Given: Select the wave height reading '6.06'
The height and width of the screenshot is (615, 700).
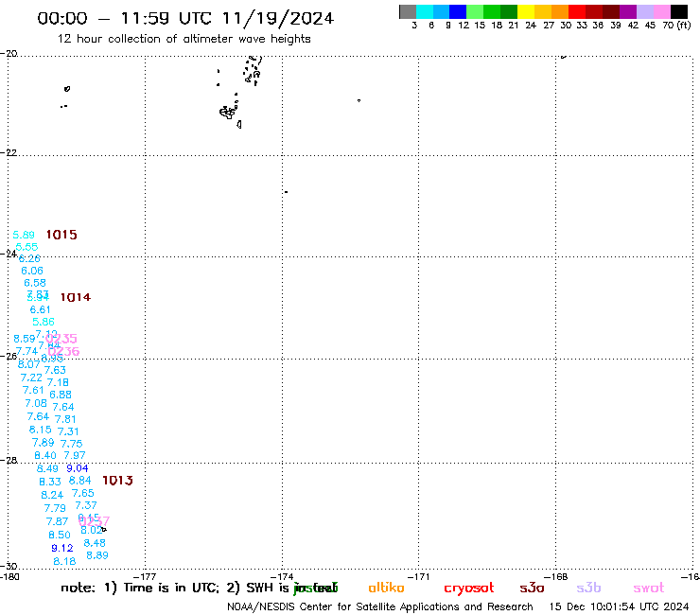Looking at the screenshot, I should click(x=32, y=271).
